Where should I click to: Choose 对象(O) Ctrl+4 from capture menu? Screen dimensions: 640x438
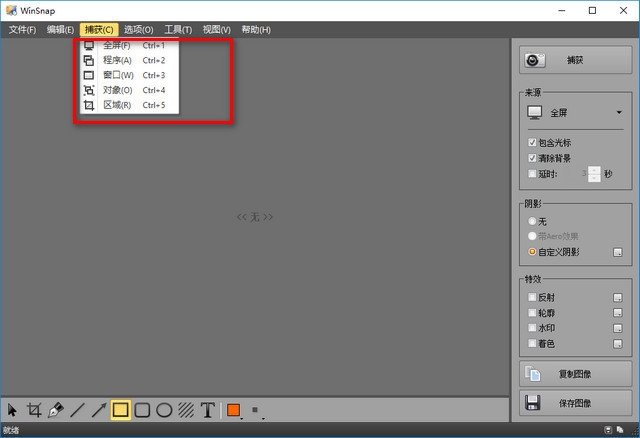coord(130,90)
